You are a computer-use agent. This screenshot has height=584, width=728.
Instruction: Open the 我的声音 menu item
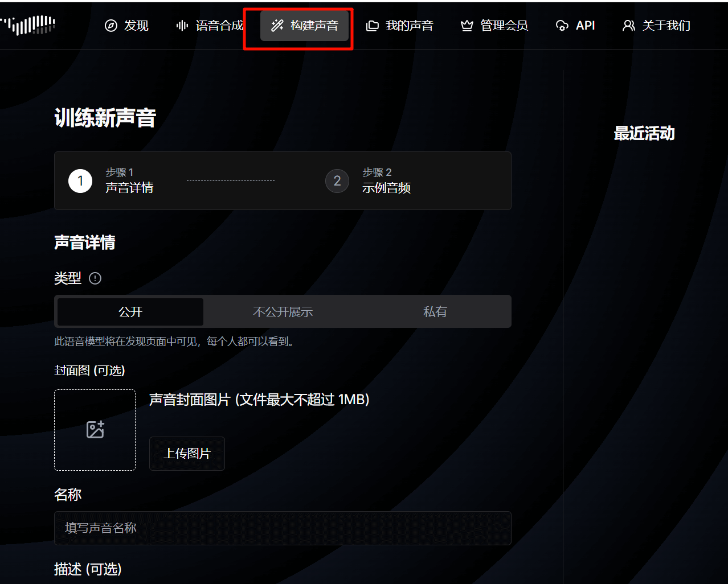coord(400,26)
